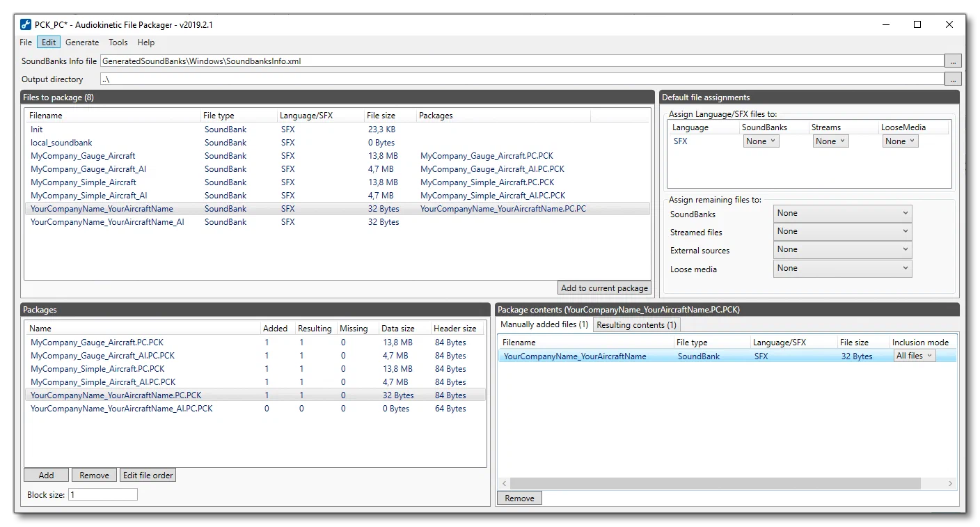Viewport: 980px width, 527px height.
Task: Sort package contents by Inclusion mode column
Action: pos(922,343)
